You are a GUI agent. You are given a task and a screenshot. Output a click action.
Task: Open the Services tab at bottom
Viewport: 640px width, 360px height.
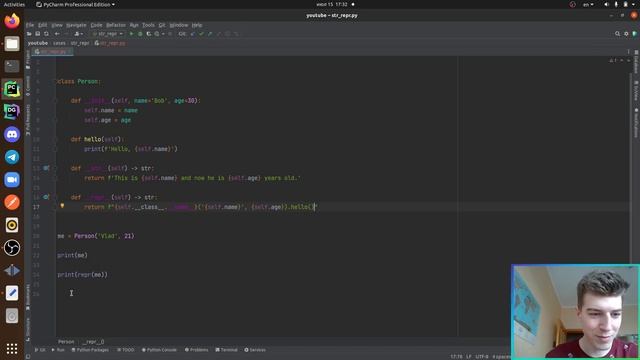(255, 350)
